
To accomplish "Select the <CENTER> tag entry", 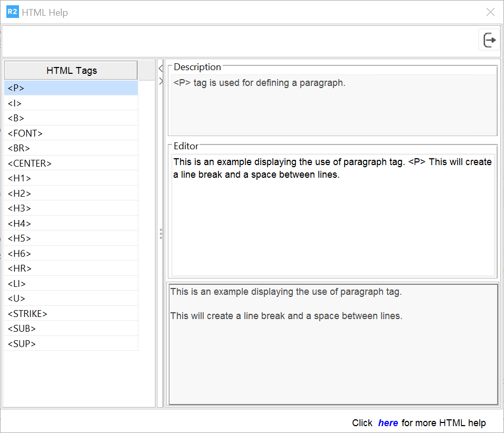I will [x=71, y=163].
